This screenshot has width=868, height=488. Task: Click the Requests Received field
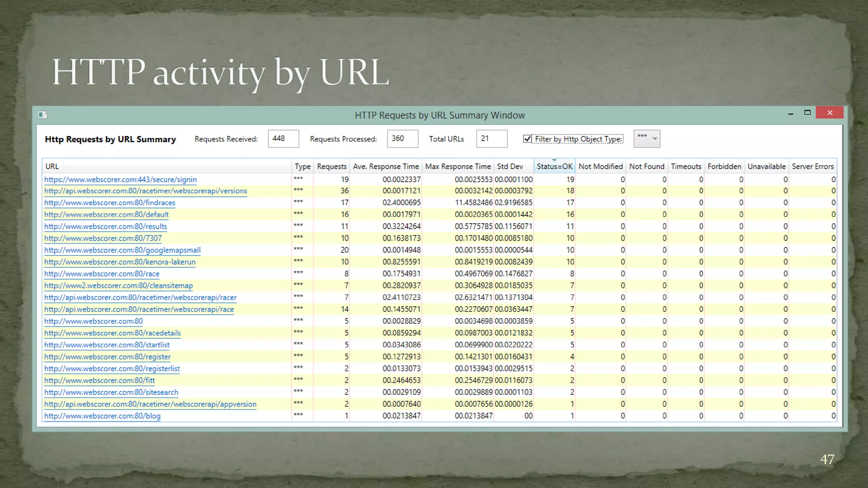pyautogui.click(x=283, y=139)
